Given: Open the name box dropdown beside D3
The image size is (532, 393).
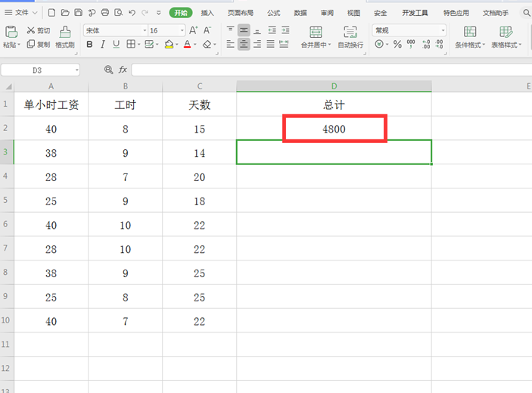Looking at the screenshot, I should pyautogui.click(x=77, y=70).
